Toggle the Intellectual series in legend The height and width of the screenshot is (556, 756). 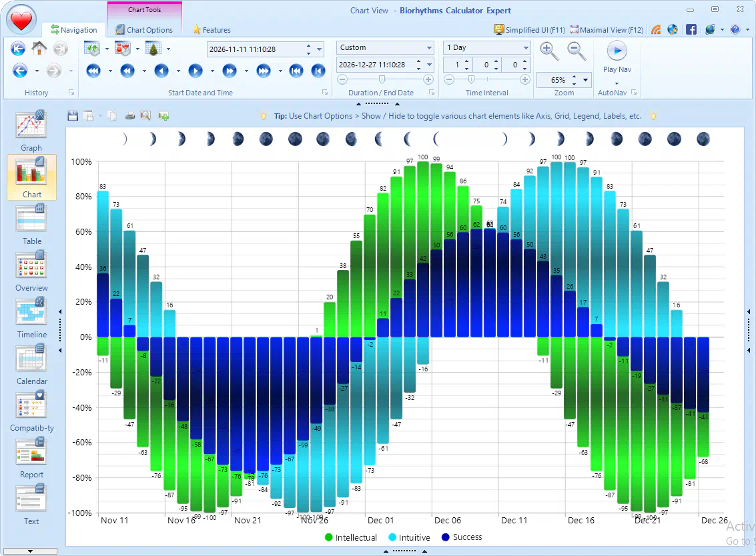click(351, 537)
